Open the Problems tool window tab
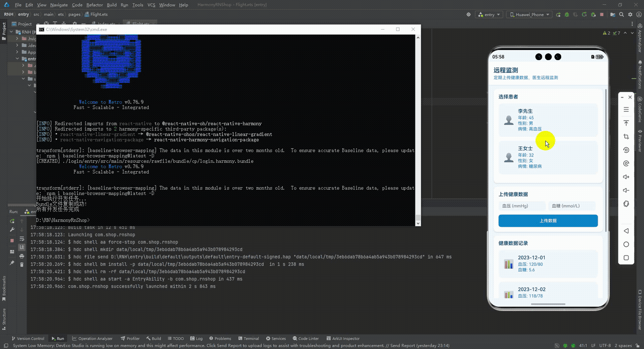 (220, 338)
